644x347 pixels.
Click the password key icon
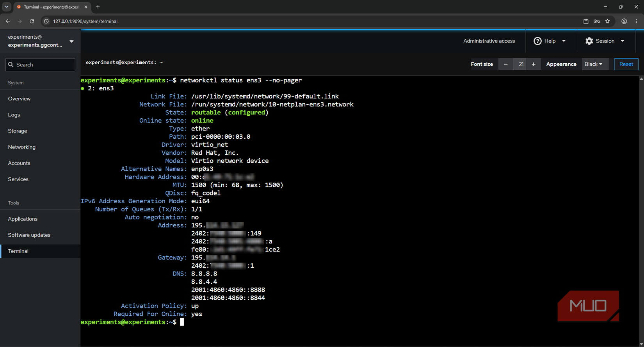click(x=597, y=21)
